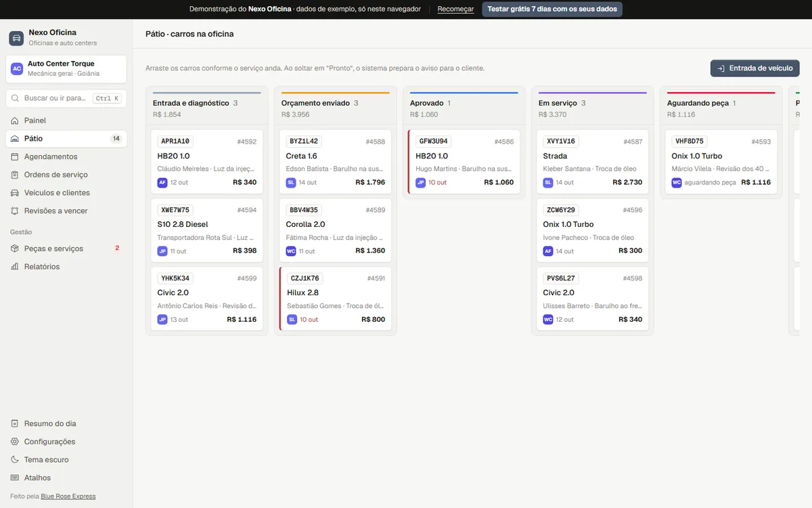Click the search magnifier icon
Screen dimensions: 812x508
point(16,98)
